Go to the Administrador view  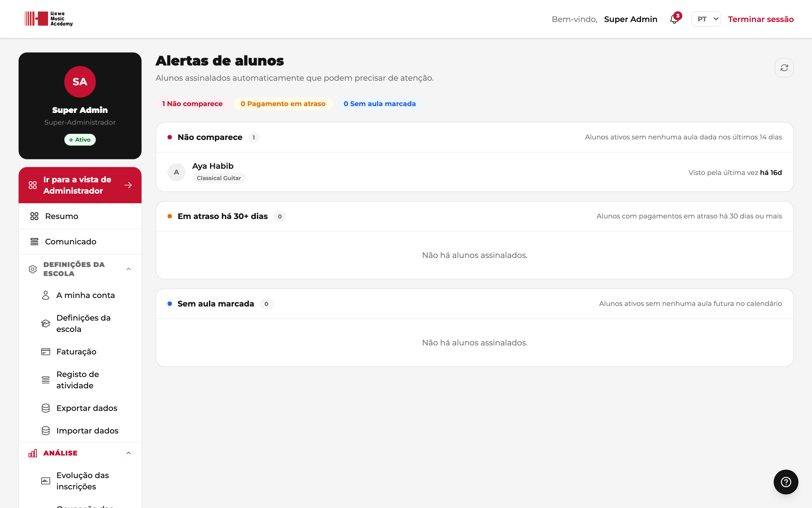tap(80, 185)
